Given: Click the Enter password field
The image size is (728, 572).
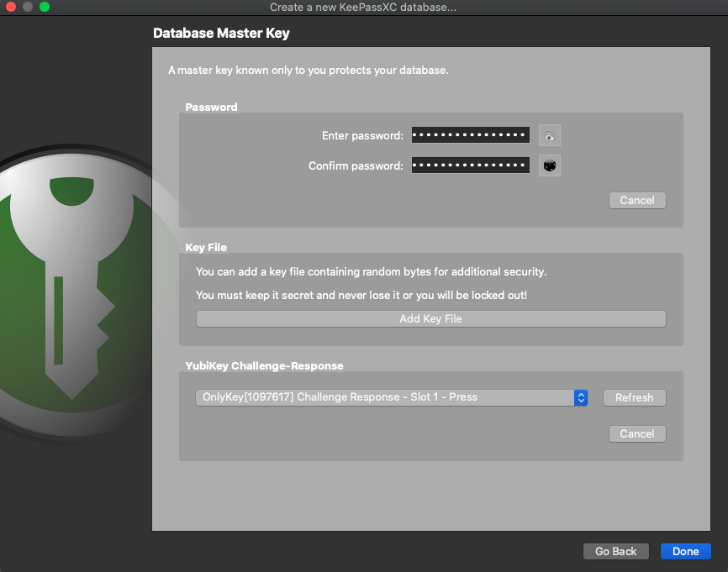Looking at the screenshot, I should point(470,135).
